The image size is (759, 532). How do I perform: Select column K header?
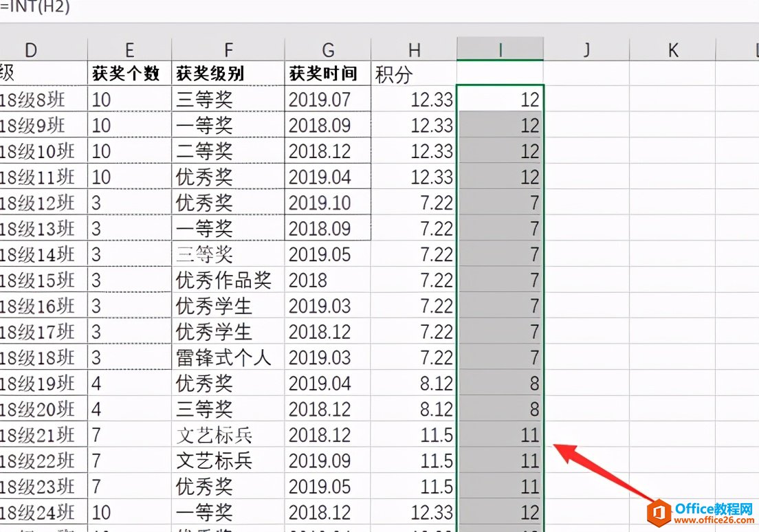click(x=672, y=49)
